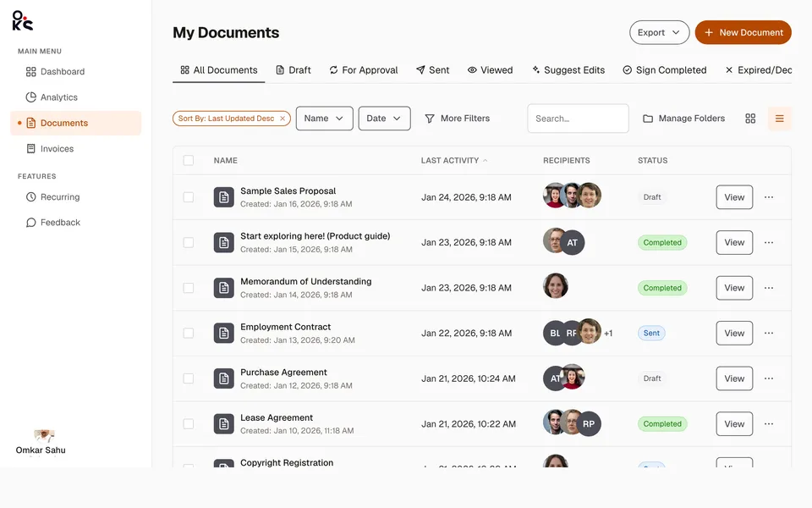This screenshot has width=812, height=508.
Task: Switch to the Sent tab
Action: 433,70
